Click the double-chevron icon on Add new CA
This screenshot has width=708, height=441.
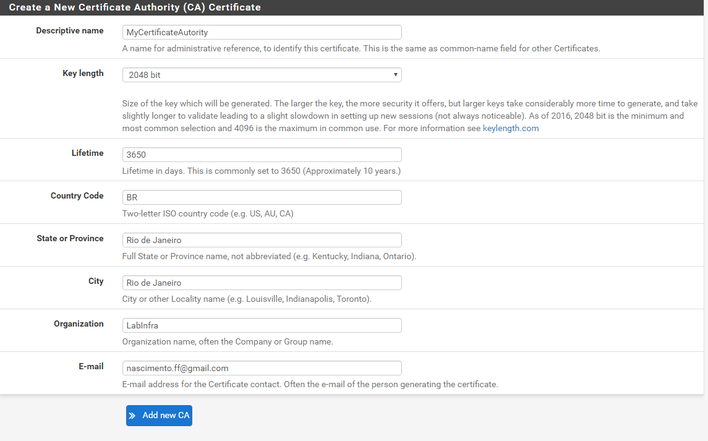(x=132, y=416)
